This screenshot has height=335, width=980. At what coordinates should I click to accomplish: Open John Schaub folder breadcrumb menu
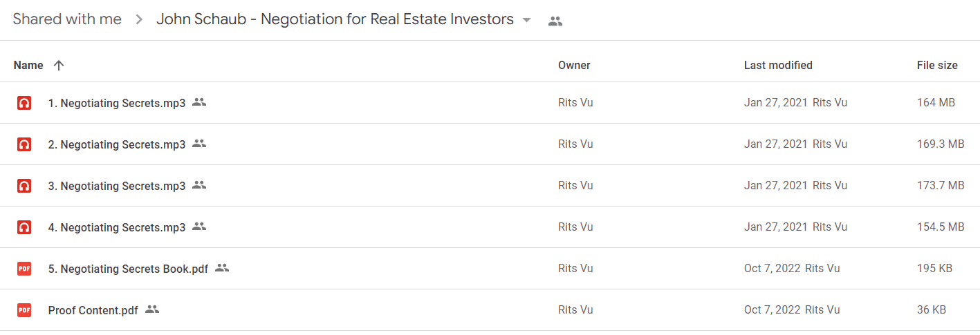click(335, 19)
